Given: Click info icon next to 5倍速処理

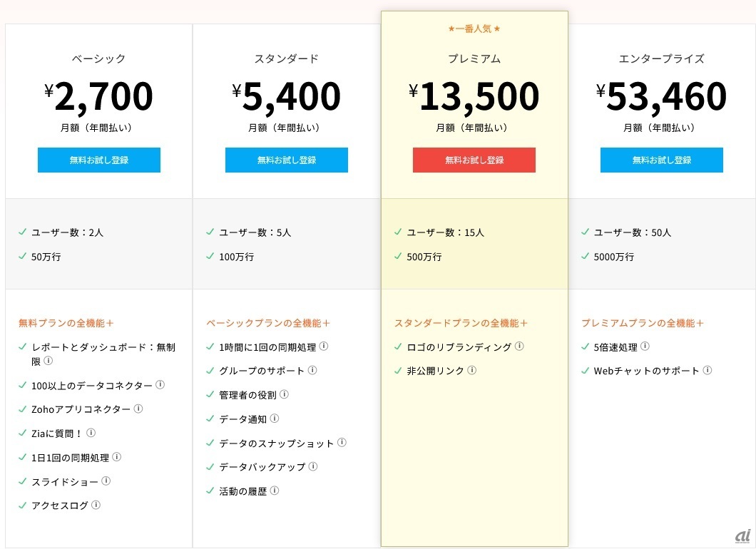Looking at the screenshot, I should coord(645,347).
